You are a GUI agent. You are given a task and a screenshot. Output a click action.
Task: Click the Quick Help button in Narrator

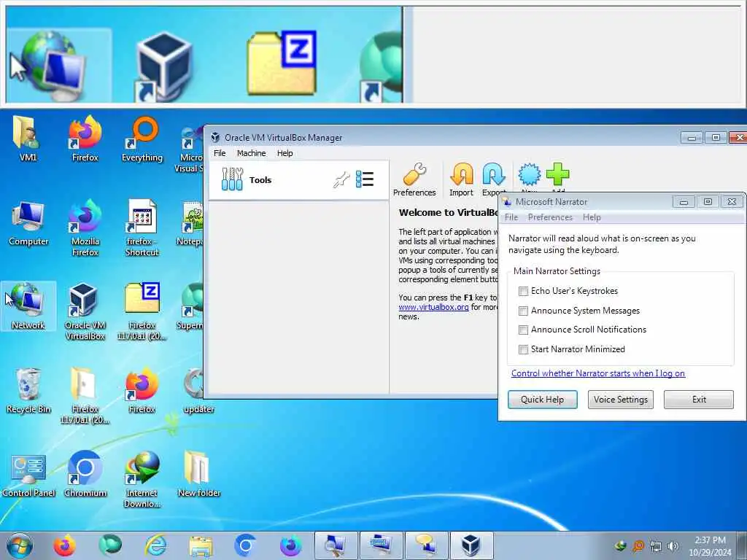pyautogui.click(x=542, y=400)
